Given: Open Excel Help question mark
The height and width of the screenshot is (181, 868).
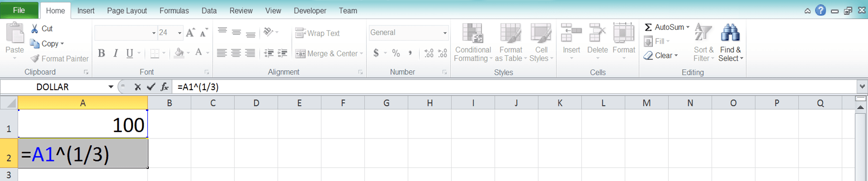Looking at the screenshot, I should (x=821, y=10).
